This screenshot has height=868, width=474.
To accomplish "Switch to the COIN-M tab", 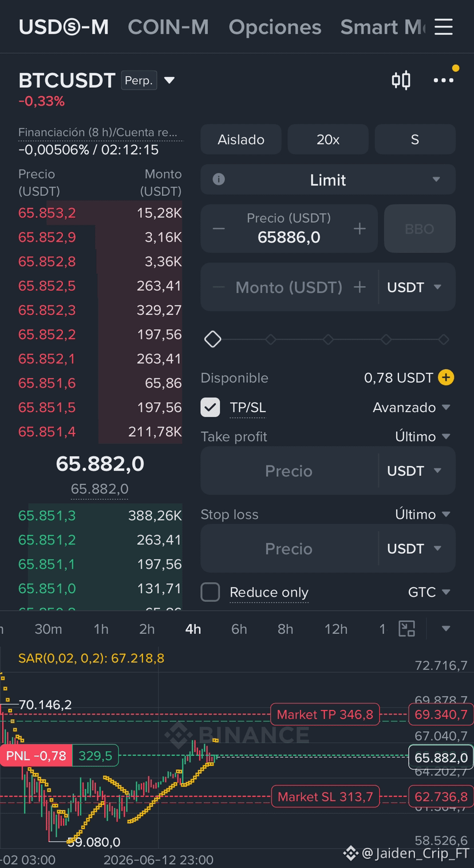I will pos(168,27).
